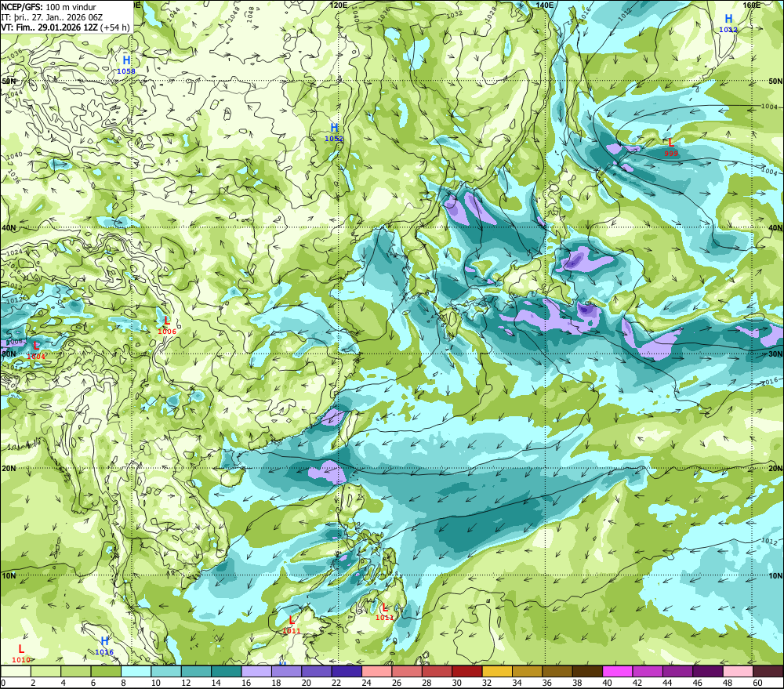Click the 30N latitude label on right edge
Viewport: 784px width, 689px height.
775,354
